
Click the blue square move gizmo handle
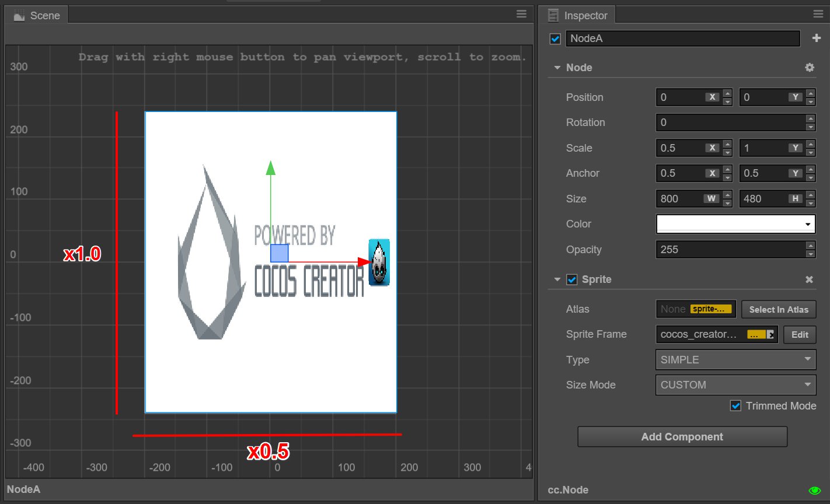click(x=279, y=253)
